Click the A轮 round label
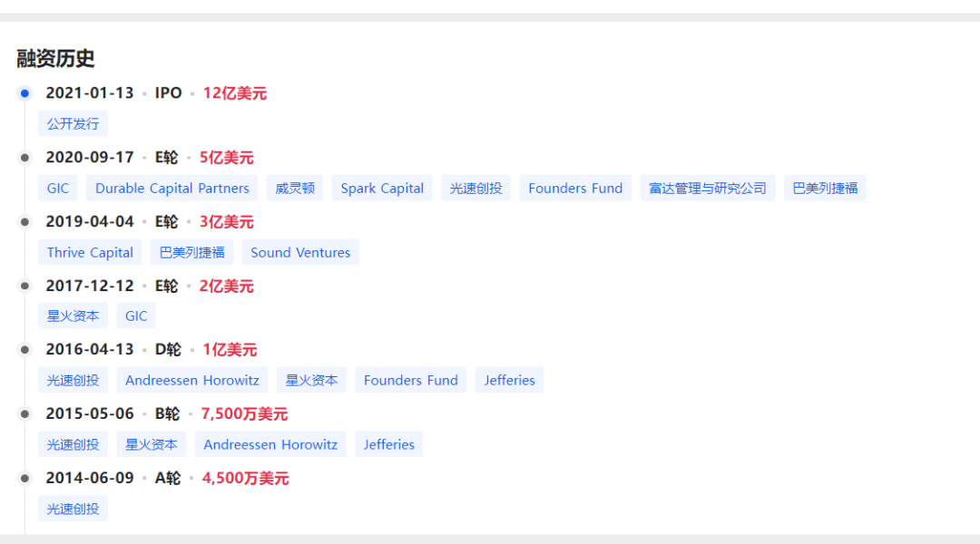This screenshot has height=544, width=980. click(168, 479)
